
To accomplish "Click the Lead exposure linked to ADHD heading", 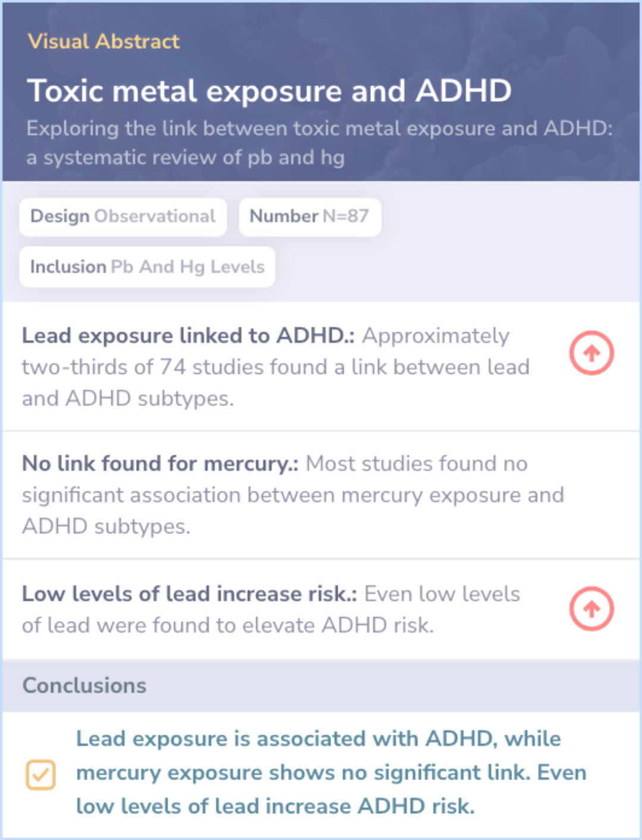I will click(x=188, y=336).
